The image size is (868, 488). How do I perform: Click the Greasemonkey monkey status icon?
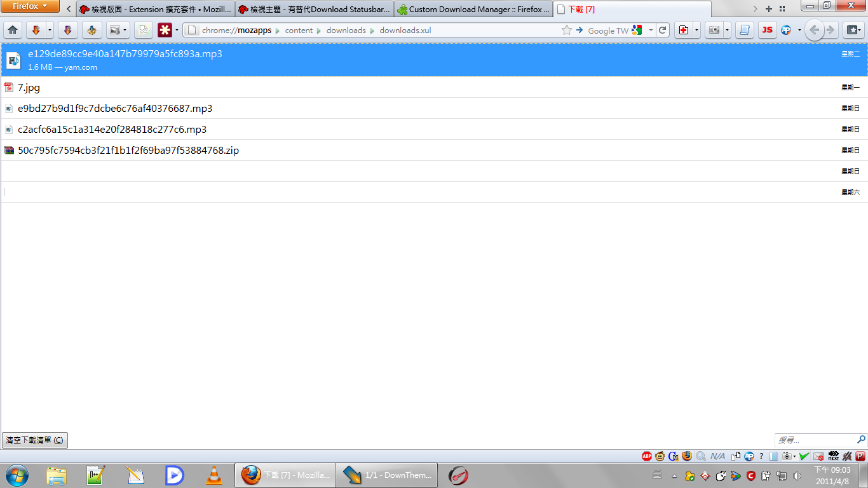point(660,456)
